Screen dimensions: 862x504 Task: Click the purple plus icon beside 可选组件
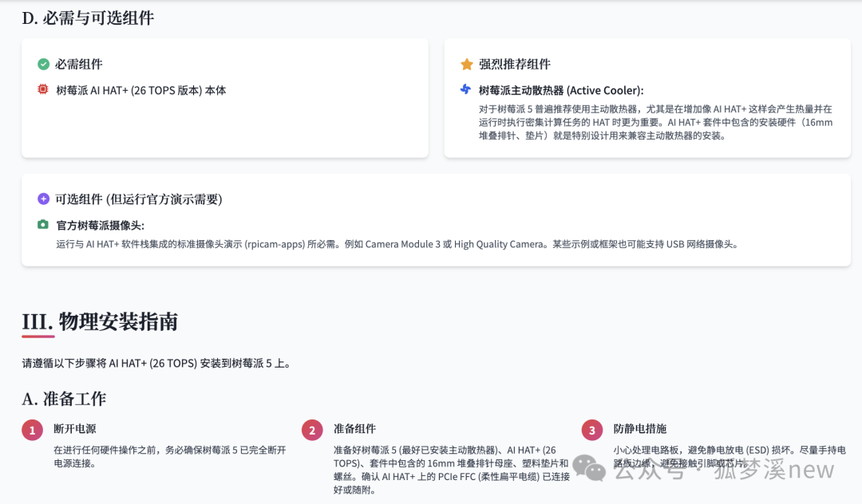(43, 199)
